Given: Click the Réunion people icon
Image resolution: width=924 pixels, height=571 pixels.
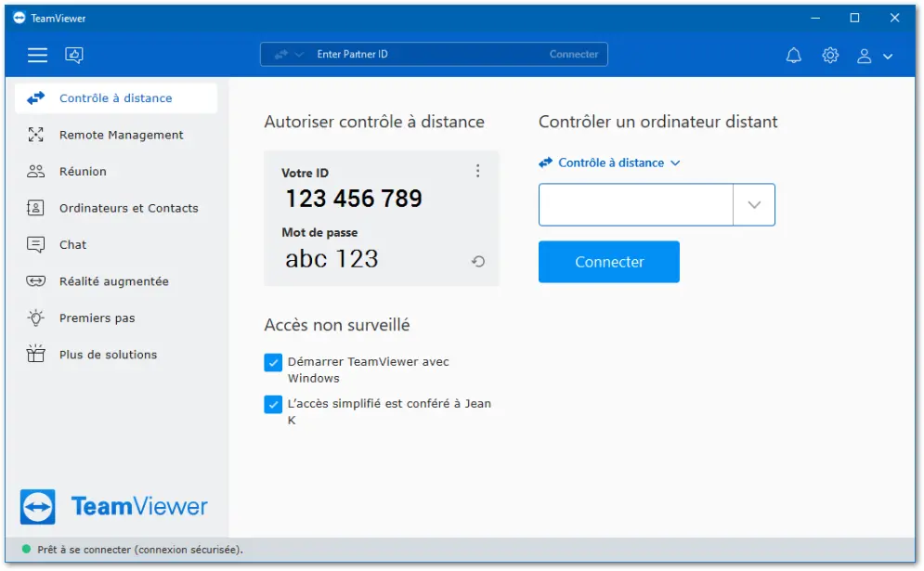Looking at the screenshot, I should tap(35, 172).
